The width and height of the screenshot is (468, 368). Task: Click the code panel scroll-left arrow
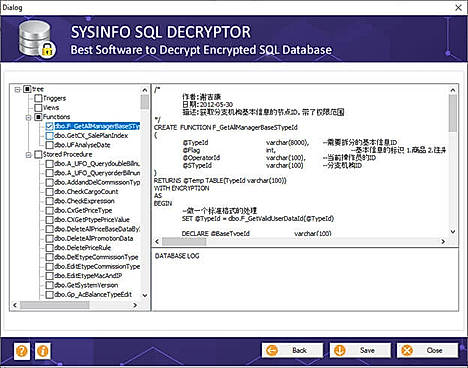pos(157,241)
